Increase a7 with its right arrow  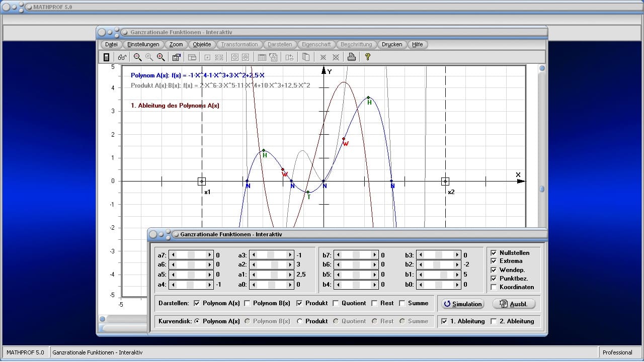click(x=210, y=255)
